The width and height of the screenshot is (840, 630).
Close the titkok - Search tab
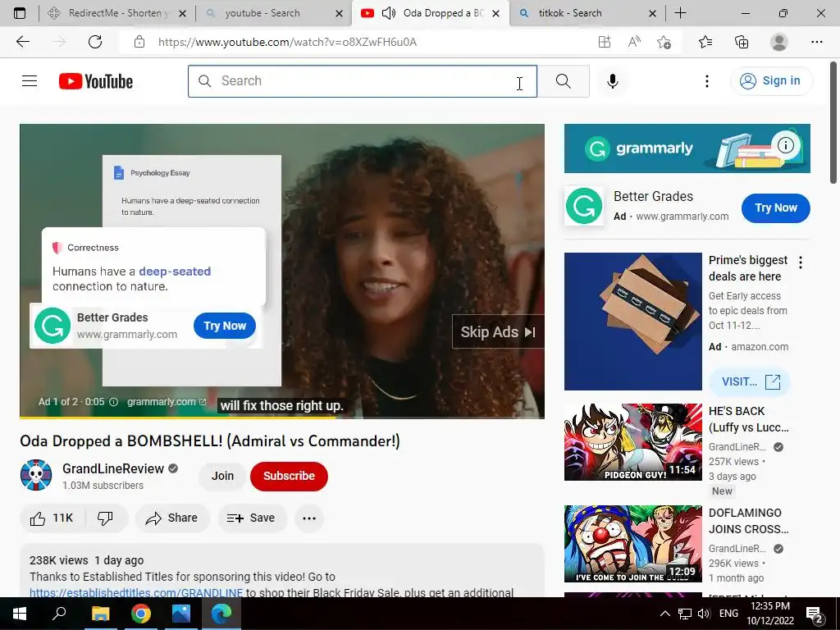pos(652,13)
